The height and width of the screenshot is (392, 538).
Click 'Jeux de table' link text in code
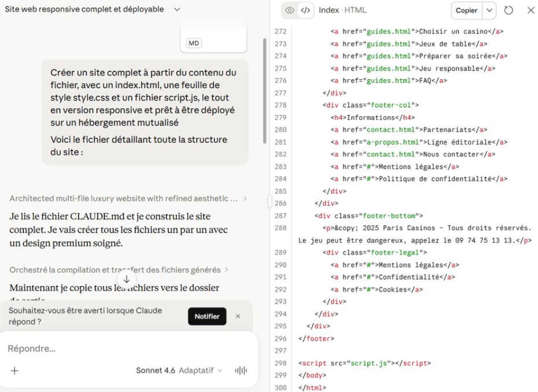pos(445,44)
